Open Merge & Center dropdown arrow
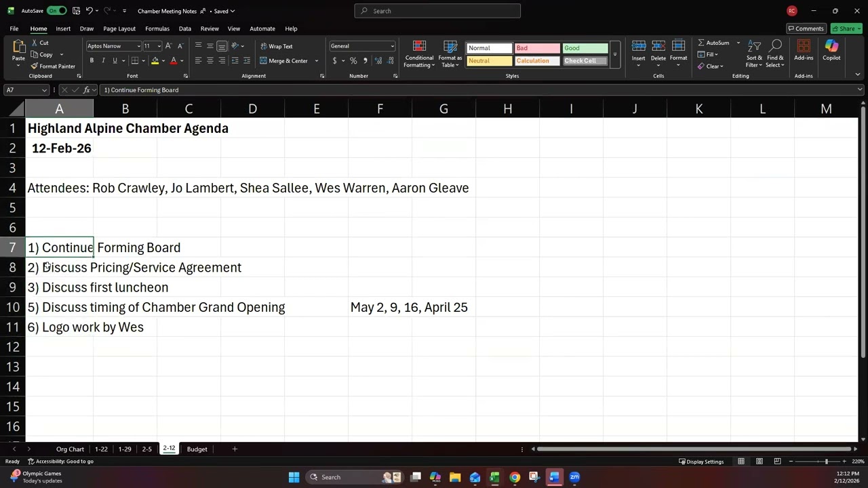 pos(316,60)
